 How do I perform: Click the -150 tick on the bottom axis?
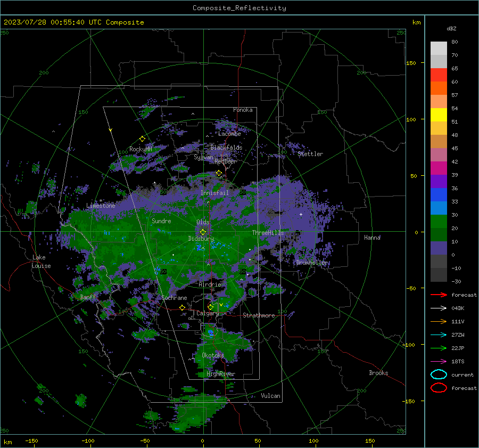tap(31, 441)
